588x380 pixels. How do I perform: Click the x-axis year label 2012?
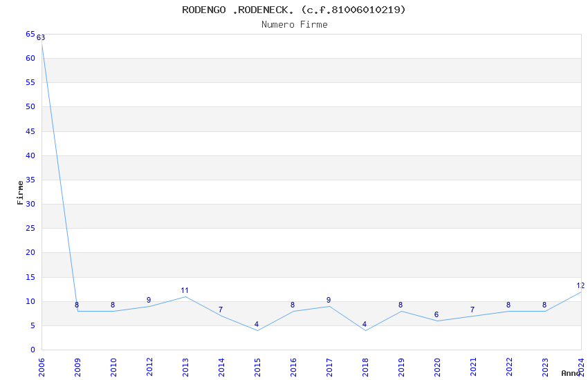[149, 367]
